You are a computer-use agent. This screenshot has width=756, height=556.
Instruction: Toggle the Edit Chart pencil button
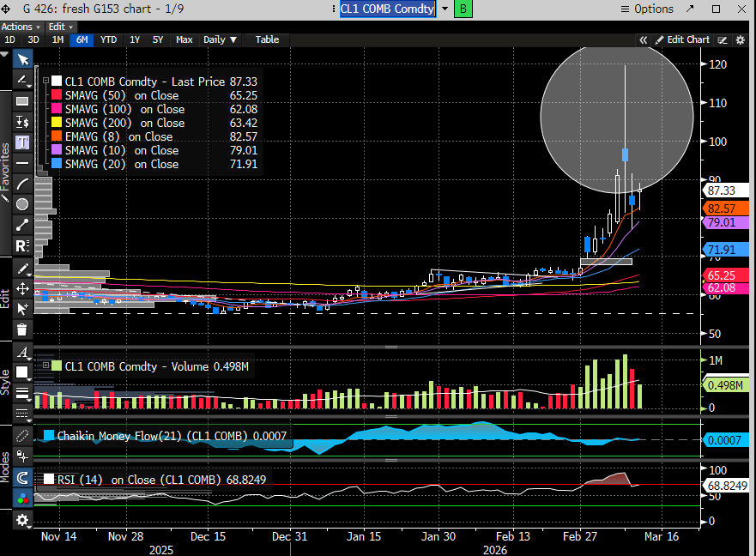pos(682,39)
